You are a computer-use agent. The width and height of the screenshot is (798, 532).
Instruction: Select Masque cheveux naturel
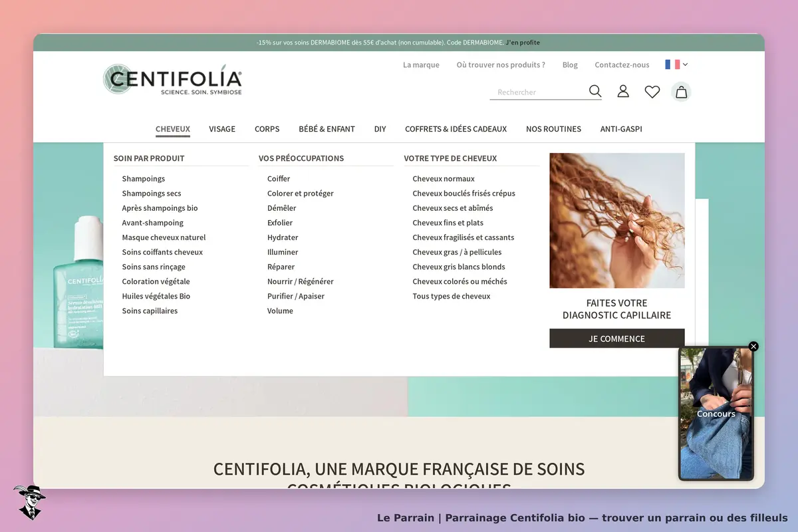(164, 237)
